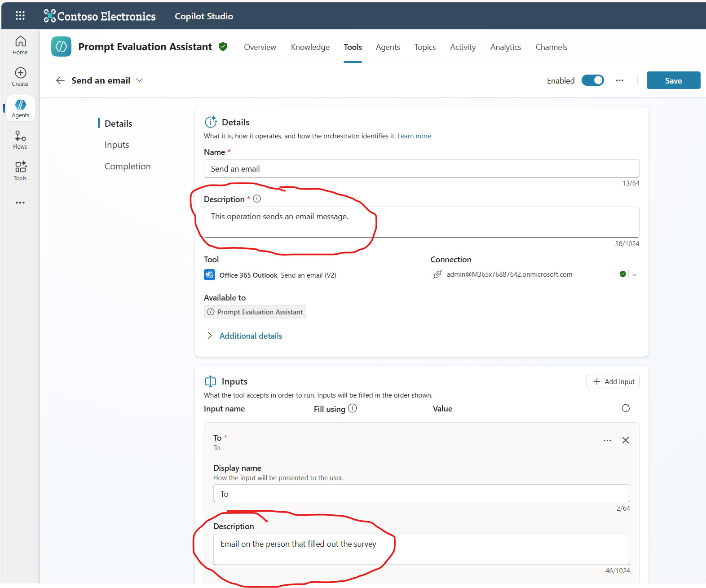Jump to Completion section in left nav
Viewport: 706px width, 588px height.
[128, 166]
